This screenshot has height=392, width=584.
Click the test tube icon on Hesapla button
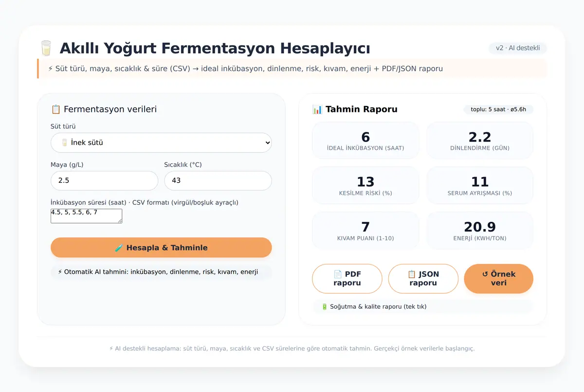pos(119,248)
